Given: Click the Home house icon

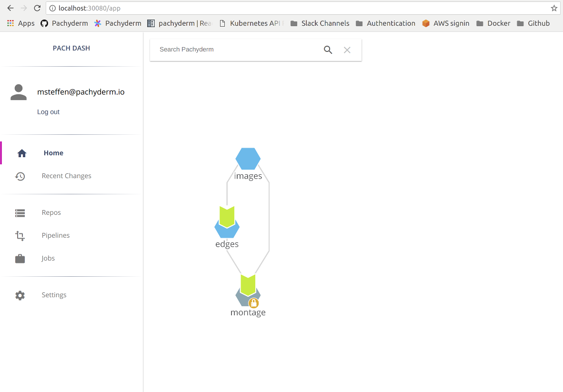Looking at the screenshot, I should tap(22, 153).
